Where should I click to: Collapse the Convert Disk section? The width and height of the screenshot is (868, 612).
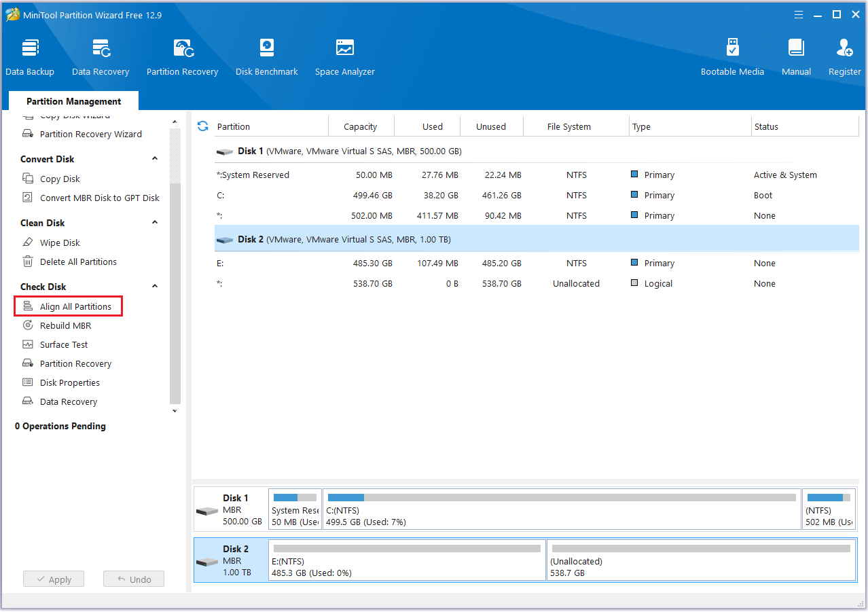[155, 158]
